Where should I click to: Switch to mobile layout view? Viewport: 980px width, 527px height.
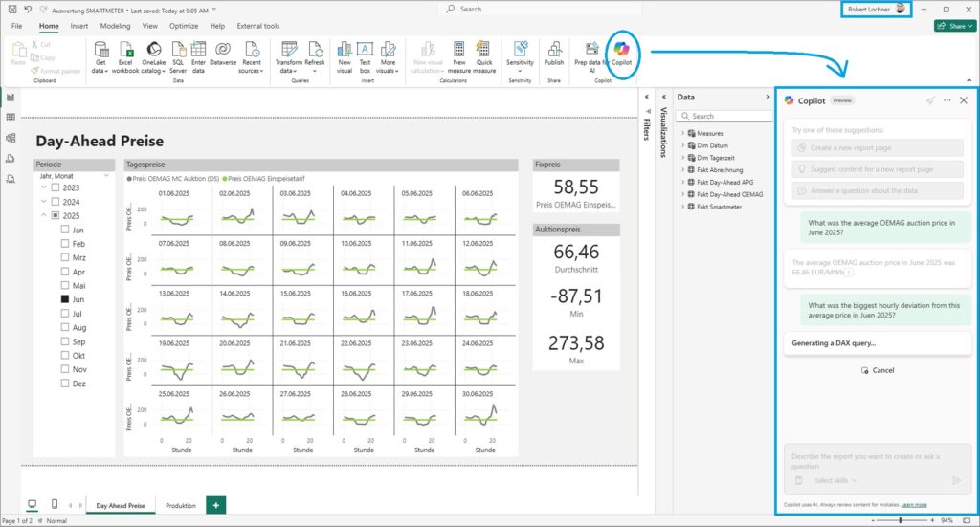[55, 504]
